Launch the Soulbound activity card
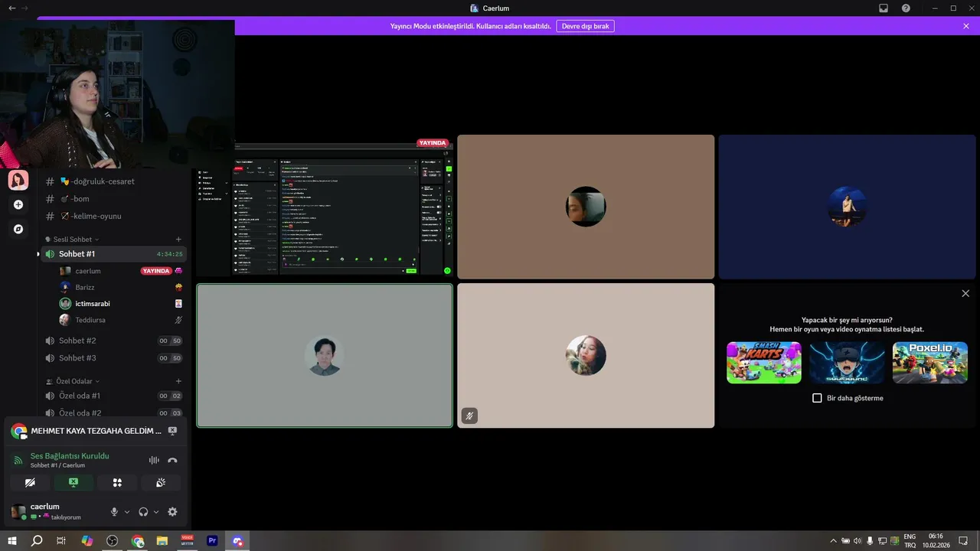 click(x=847, y=363)
